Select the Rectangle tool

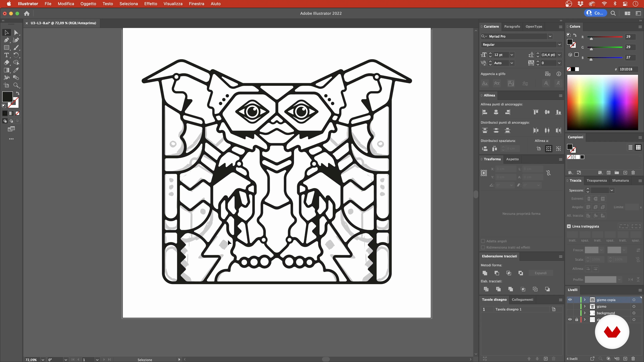7,47
